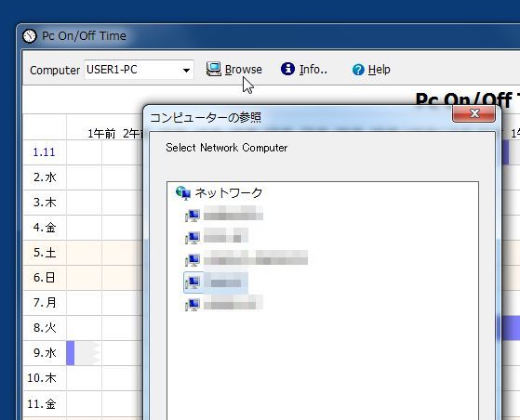The width and height of the screenshot is (520, 420).
Task: Click the Help question mark icon
Action: [358, 70]
